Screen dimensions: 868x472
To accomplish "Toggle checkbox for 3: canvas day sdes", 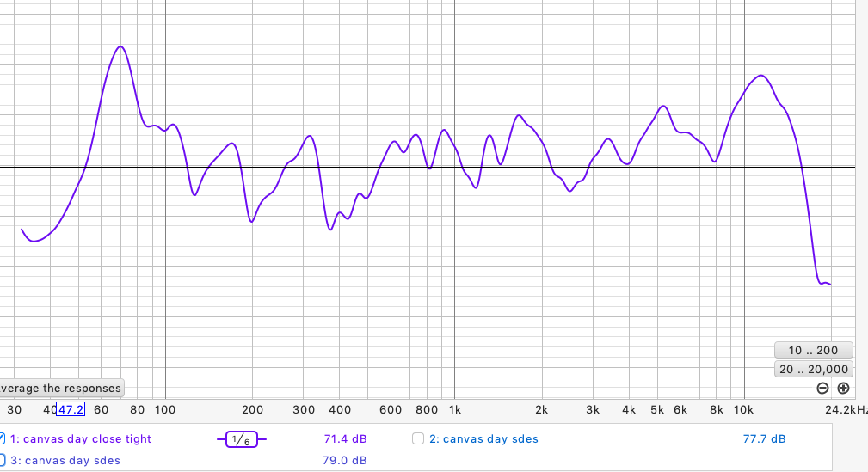I will coord(2,460).
